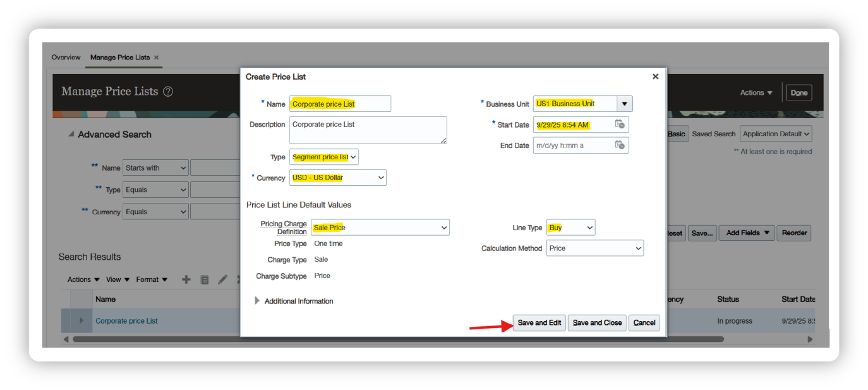Click the help icon beside Manage Price Lists

pyautogui.click(x=168, y=92)
